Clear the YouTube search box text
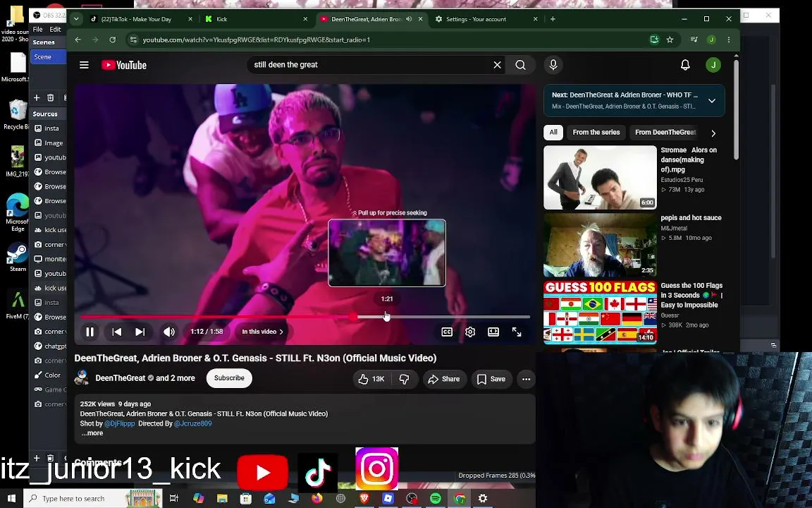Image resolution: width=812 pixels, height=508 pixels. pyautogui.click(x=497, y=65)
